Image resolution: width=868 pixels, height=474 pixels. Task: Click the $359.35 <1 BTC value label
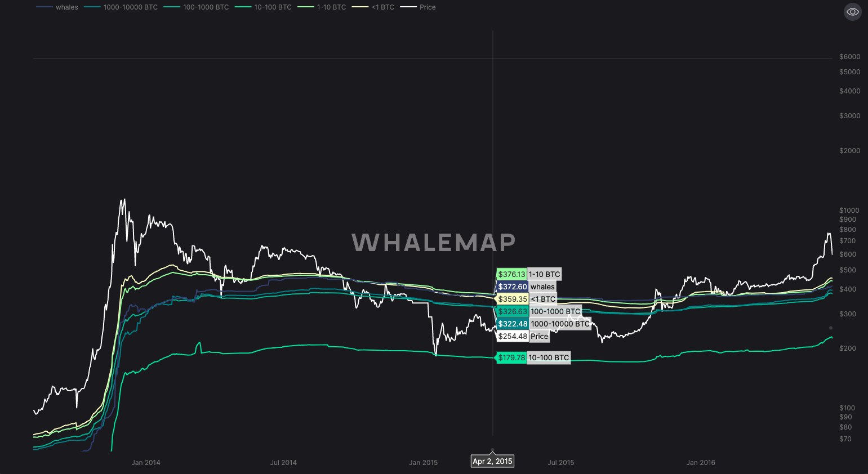(527, 299)
